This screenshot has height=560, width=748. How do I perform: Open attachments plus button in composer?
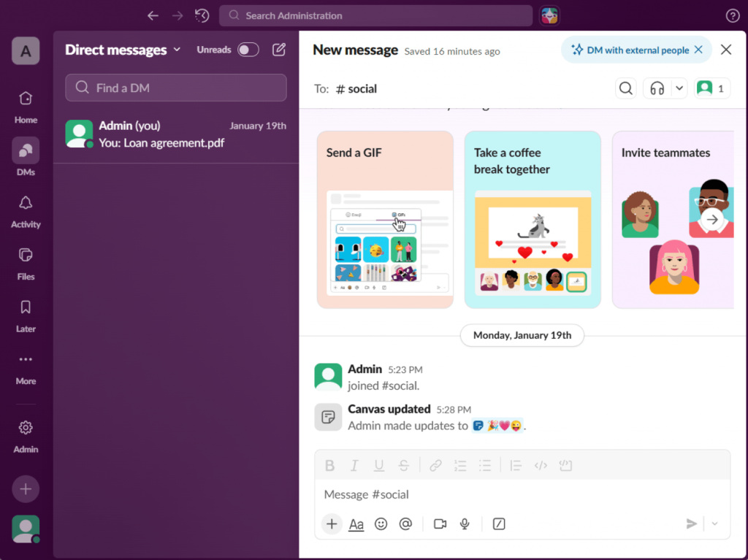click(x=332, y=523)
